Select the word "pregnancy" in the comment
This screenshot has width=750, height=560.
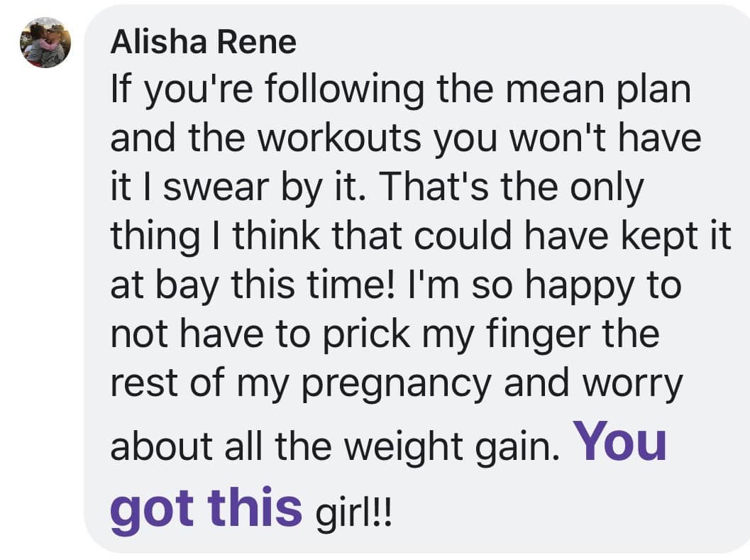[x=397, y=384]
